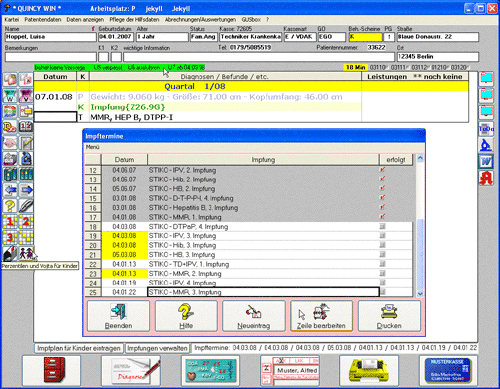This screenshot has height=389, width=500.
Task: Click the yellow printer button at bottom
Action: pos(369,370)
